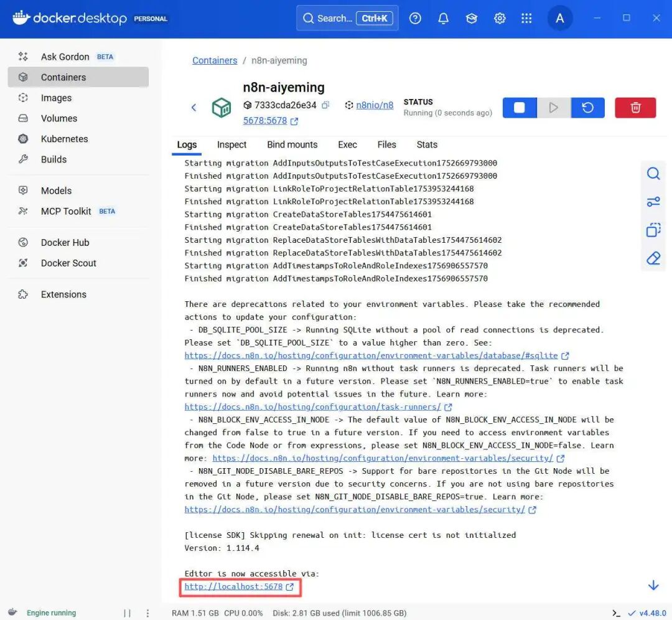
Task: Click the Containers cube icon in sidebar
Action: pyautogui.click(x=23, y=77)
